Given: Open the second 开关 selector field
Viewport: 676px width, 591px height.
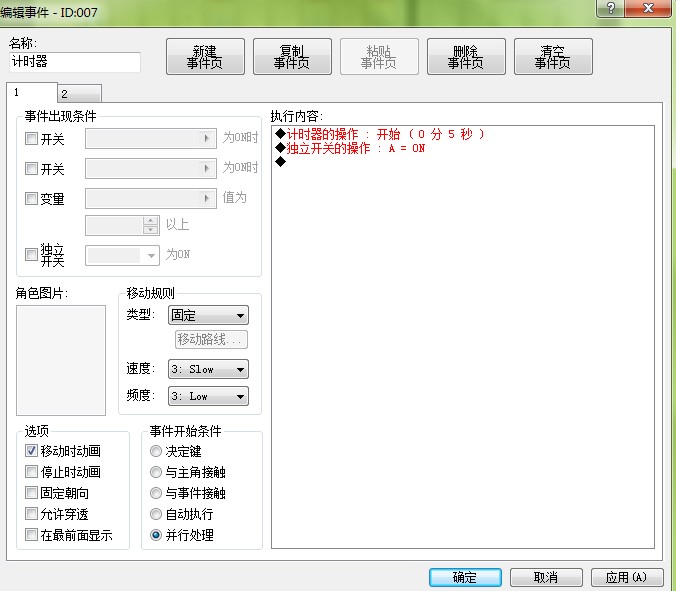Looking at the screenshot, I should click(x=151, y=168).
